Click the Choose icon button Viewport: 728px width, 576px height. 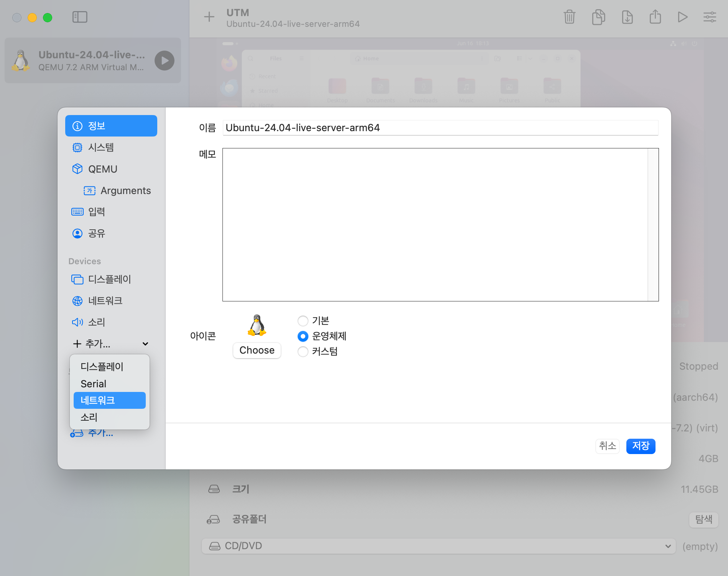click(x=257, y=351)
